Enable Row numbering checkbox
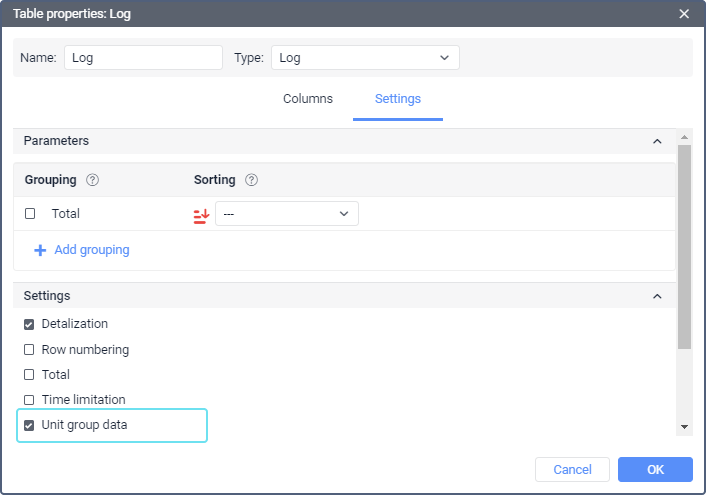This screenshot has height=495, width=706. pyautogui.click(x=29, y=350)
